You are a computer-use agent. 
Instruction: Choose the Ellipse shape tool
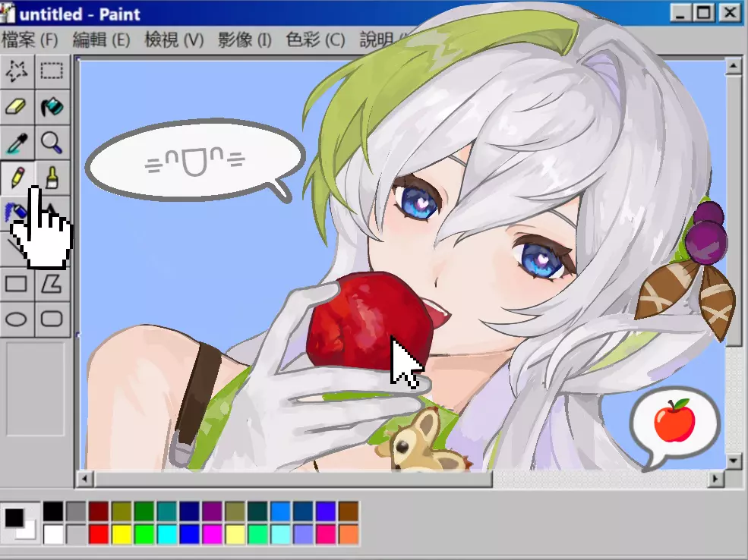click(17, 319)
